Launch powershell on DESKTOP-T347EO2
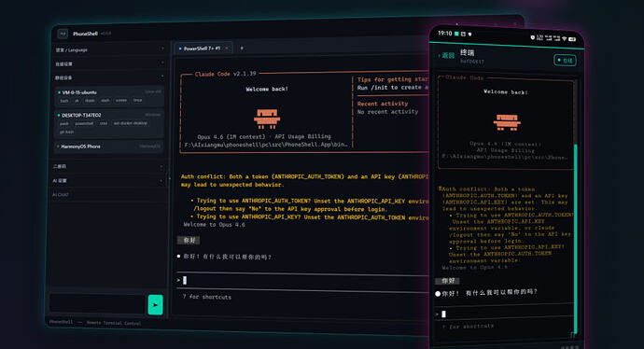The height and width of the screenshot is (349, 644). (84, 123)
